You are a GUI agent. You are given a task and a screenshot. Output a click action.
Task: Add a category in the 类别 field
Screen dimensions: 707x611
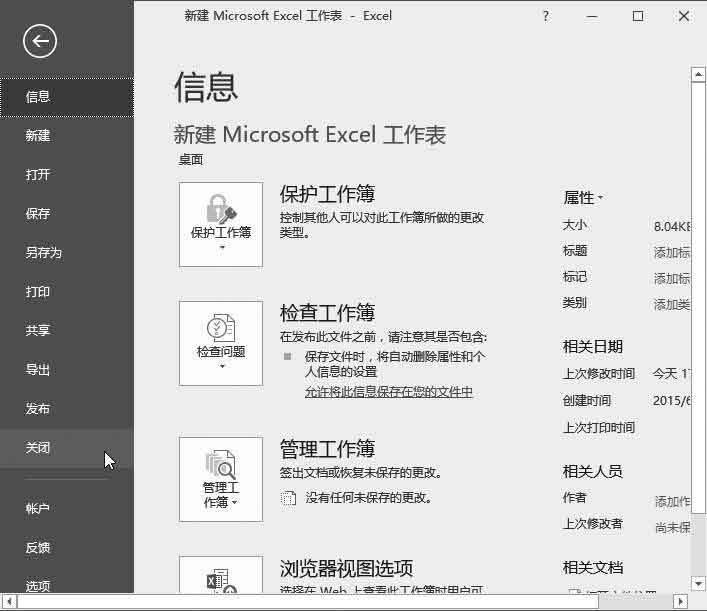click(x=671, y=304)
